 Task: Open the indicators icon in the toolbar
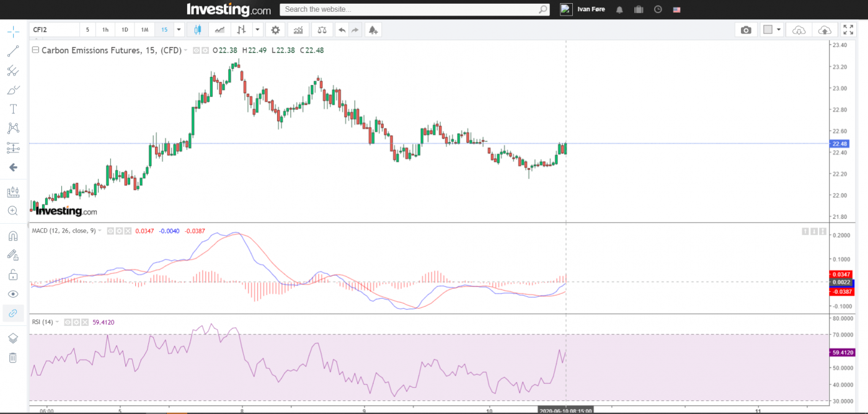[x=298, y=30]
